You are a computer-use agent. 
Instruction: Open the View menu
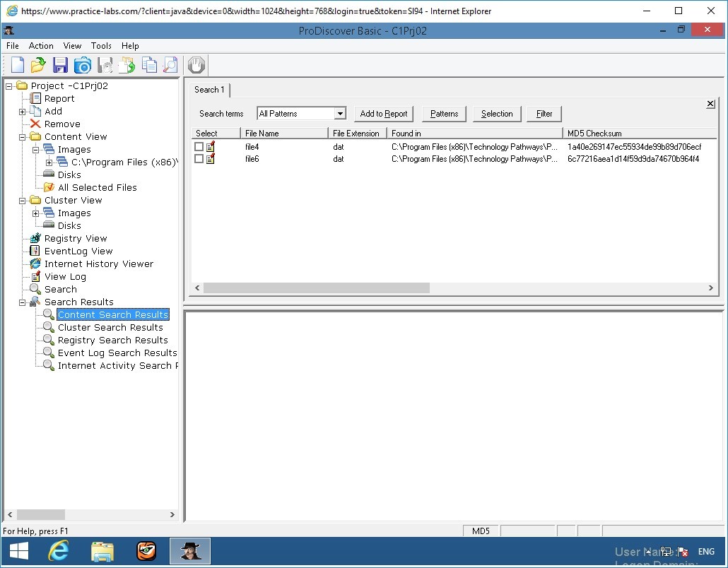pos(72,45)
